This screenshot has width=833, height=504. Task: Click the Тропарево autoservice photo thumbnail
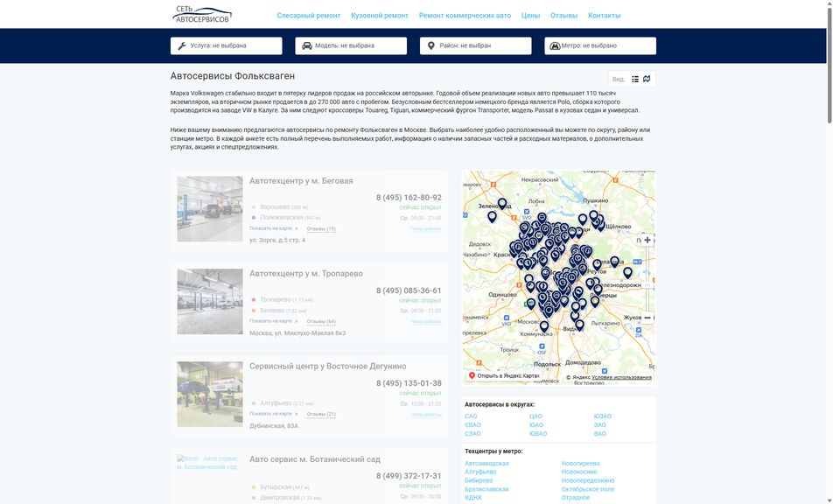(210, 301)
